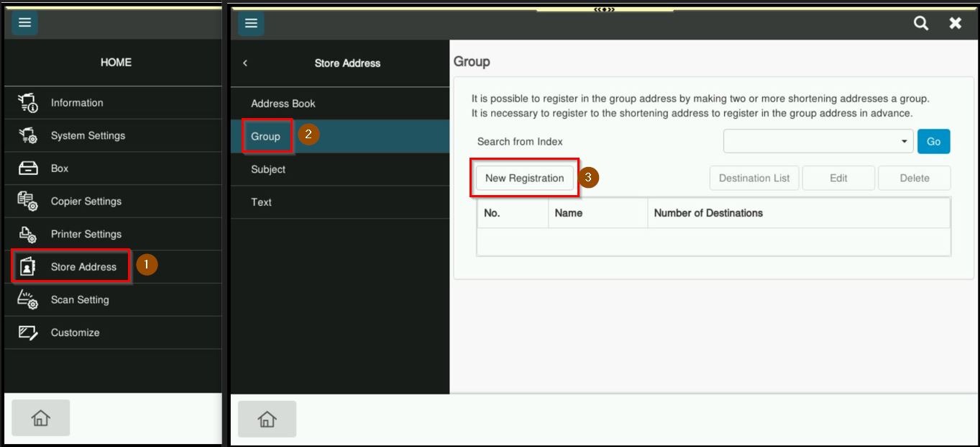Select Subject menu item
Screen dimensions: 980x447
pyautogui.click(x=268, y=169)
